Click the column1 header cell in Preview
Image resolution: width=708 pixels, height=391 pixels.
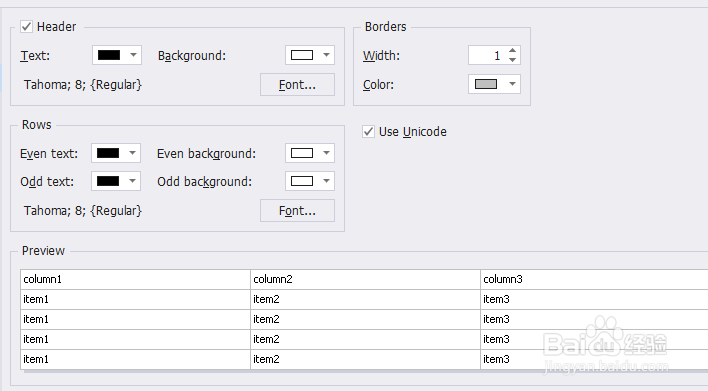click(x=135, y=279)
